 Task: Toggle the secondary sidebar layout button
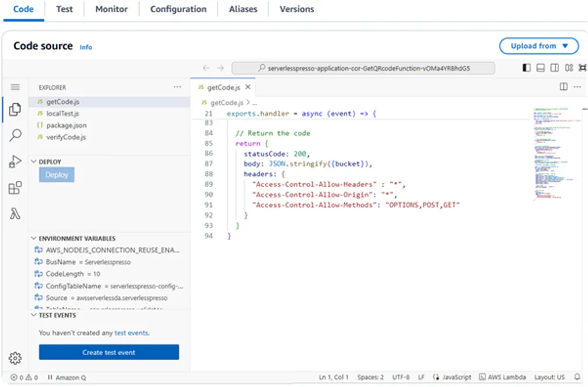[x=555, y=68]
